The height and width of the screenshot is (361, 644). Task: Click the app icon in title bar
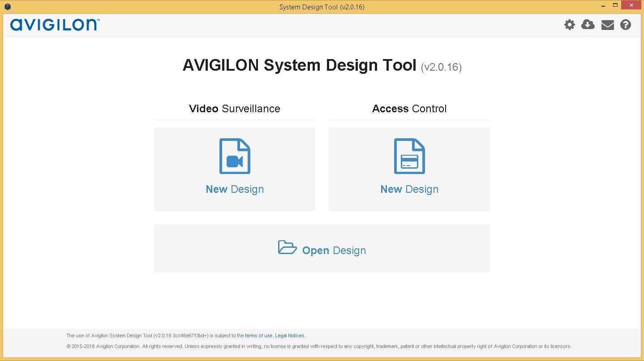(7, 7)
